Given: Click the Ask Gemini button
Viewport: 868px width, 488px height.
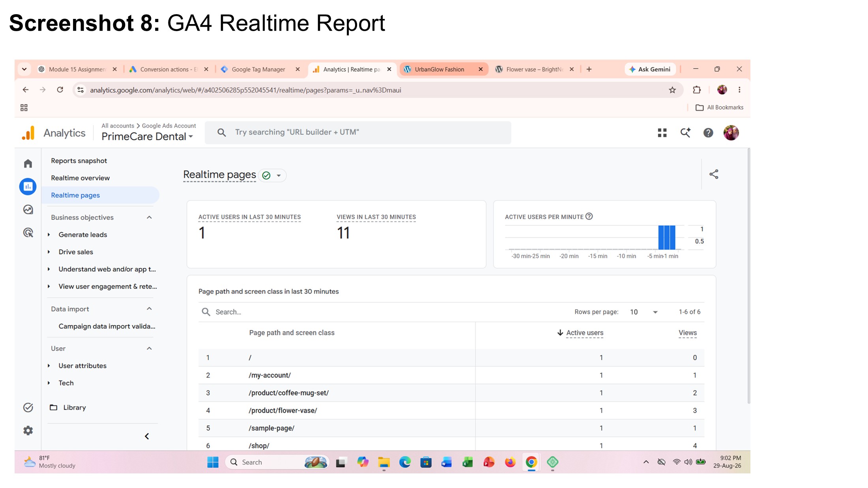Looking at the screenshot, I should click(650, 69).
